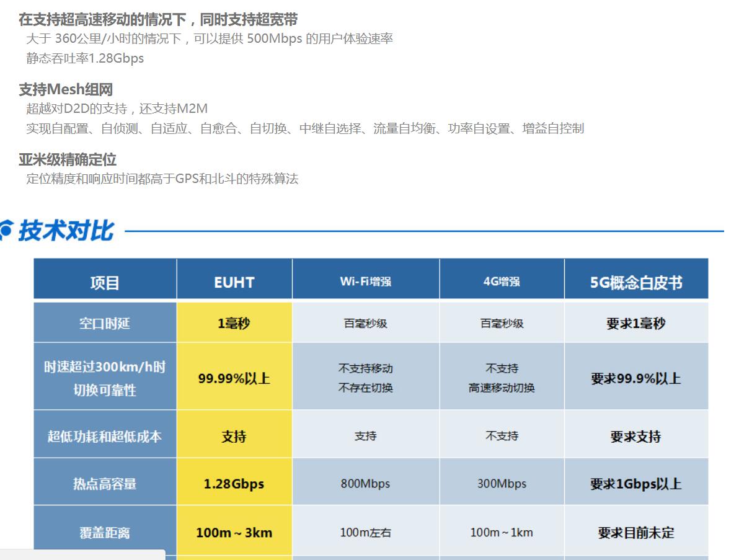739x560 pixels.
Task: Click the Wi-Fi增强 column header
Action: (365, 282)
